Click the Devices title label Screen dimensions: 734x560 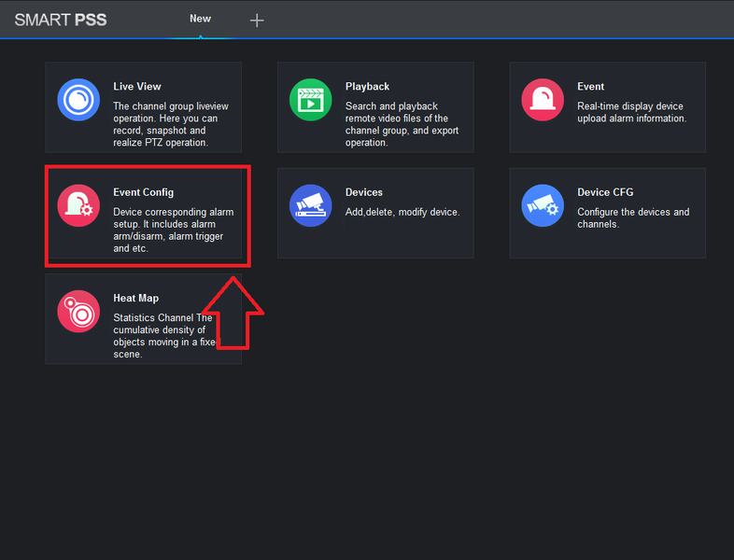[363, 192]
